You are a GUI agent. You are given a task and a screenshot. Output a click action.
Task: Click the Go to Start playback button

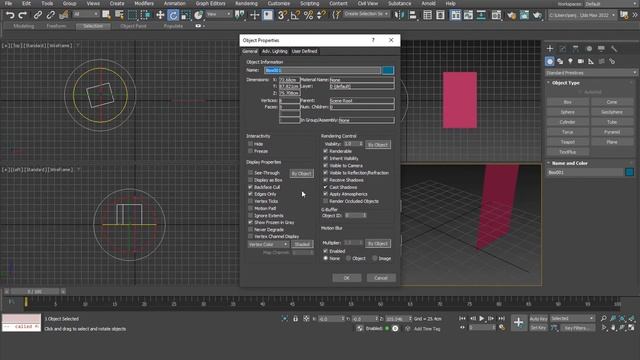coord(462,318)
